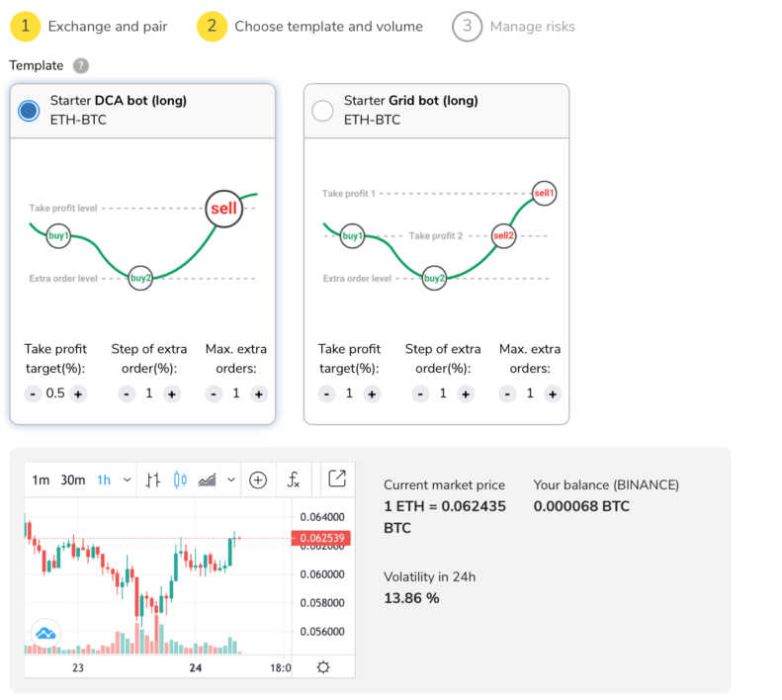The image size is (782, 700).
Task: Click the TradingView cloud logo on chart
Action: pos(45,634)
